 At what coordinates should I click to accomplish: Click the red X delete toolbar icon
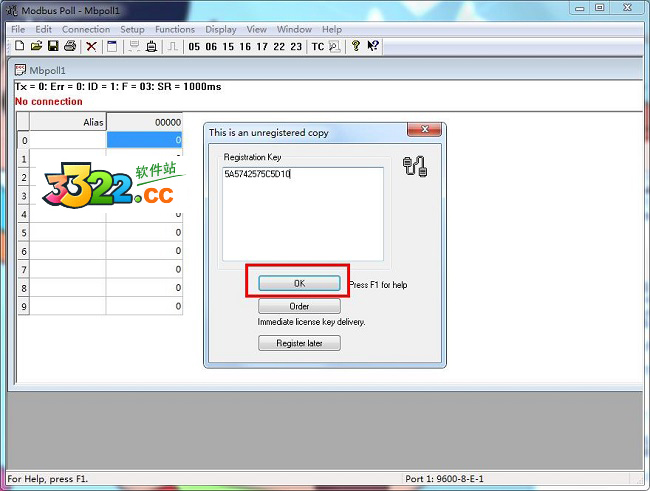(91, 46)
